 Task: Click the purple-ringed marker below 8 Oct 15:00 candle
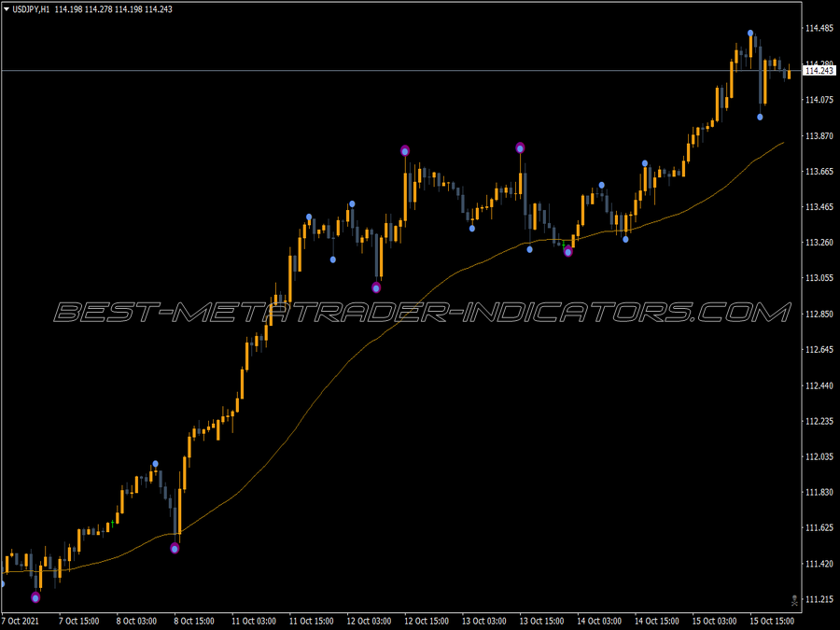[x=175, y=548]
